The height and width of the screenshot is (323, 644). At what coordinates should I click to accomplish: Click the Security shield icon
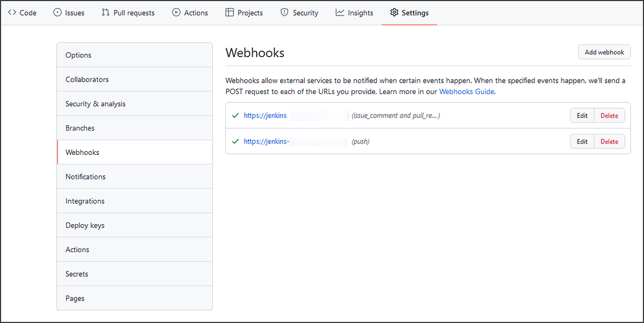(284, 12)
